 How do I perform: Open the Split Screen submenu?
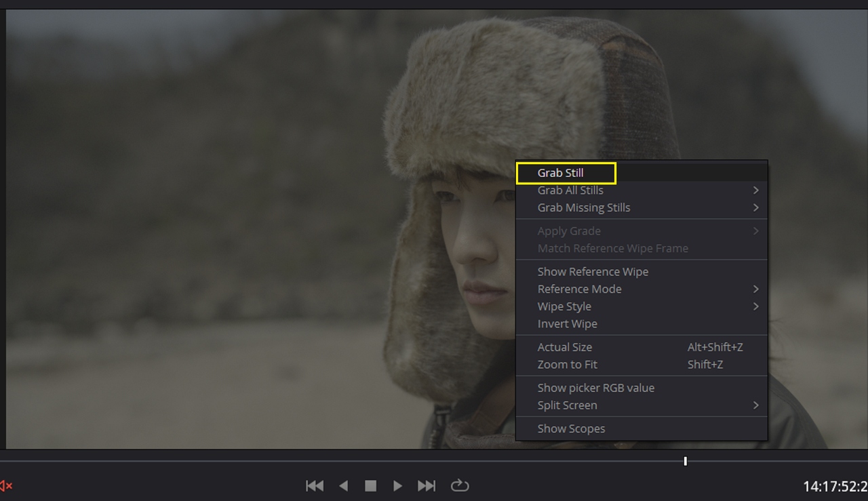click(642, 405)
